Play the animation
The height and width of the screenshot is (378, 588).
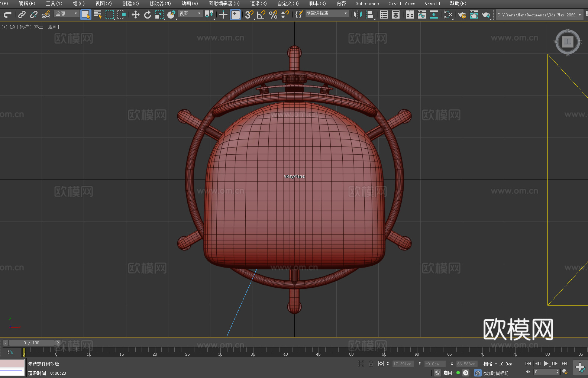pyautogui.click(x=546, y=364)
